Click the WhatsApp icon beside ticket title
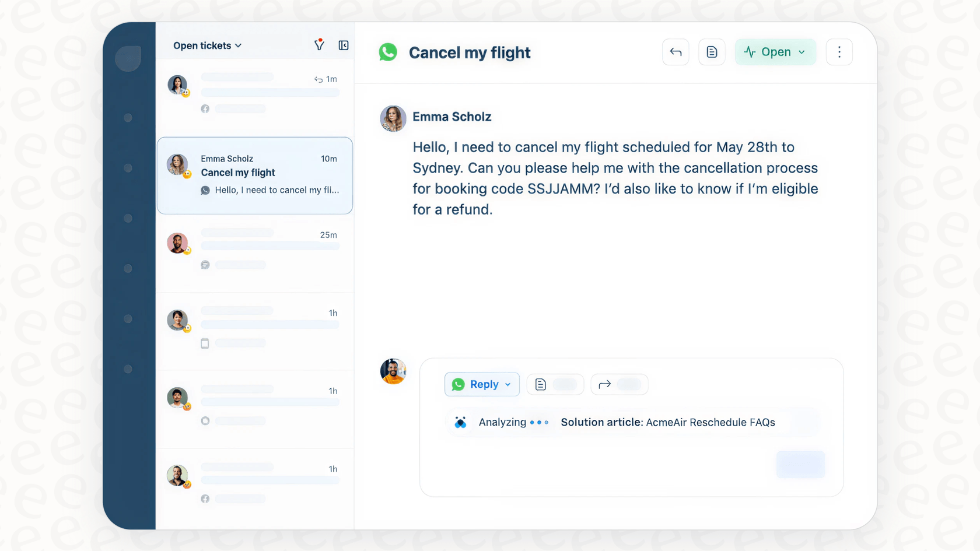Viewport: 980px width, 551px height. coord(388,52)
